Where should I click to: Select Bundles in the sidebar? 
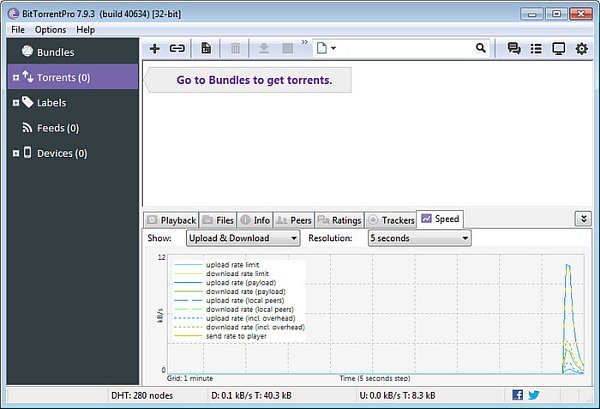pos(73,52)
